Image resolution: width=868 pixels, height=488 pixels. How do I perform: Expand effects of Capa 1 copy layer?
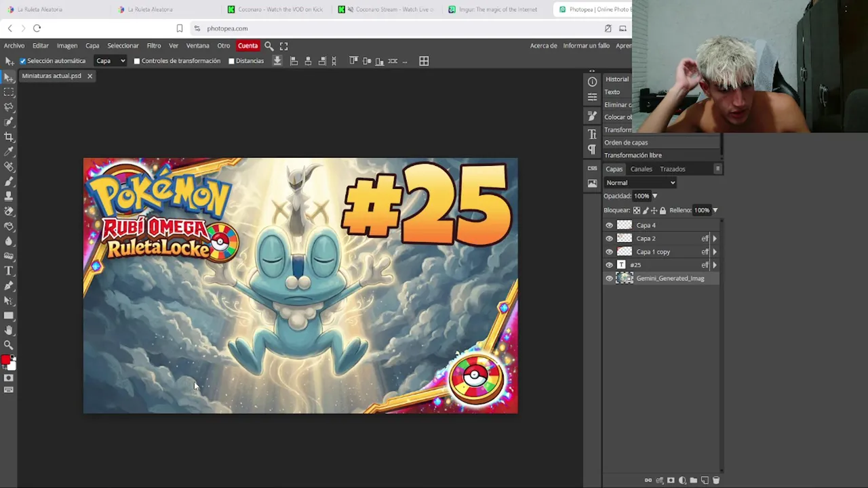point(714,251)
